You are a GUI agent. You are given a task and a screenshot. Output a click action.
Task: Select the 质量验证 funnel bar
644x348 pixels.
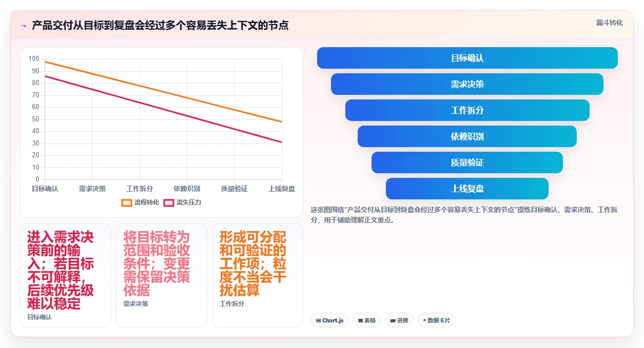[x=467, y=162]
